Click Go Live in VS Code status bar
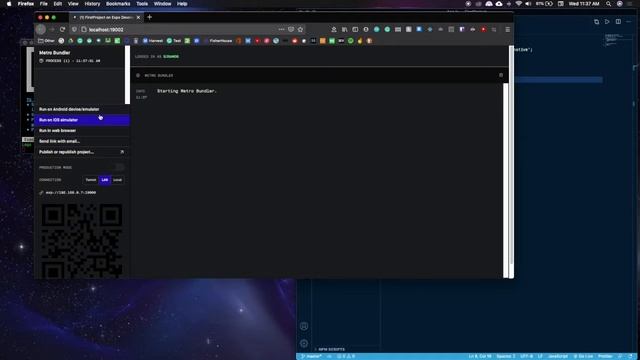Viewport: 640px width, 360px height. tap(583, 356)
